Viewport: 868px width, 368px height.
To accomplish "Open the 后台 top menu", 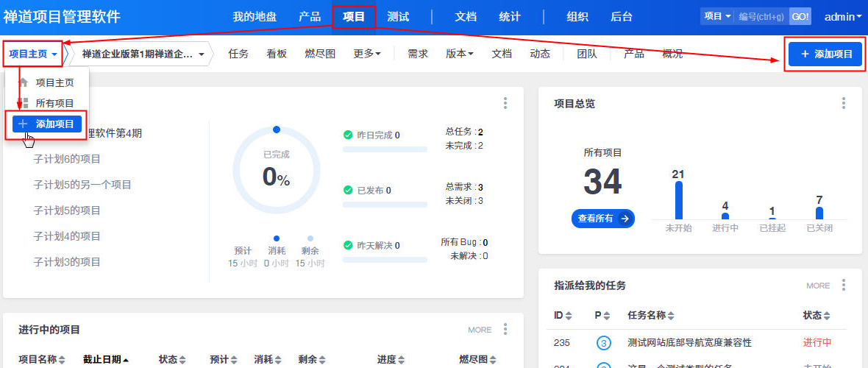I will pos(621,17).
